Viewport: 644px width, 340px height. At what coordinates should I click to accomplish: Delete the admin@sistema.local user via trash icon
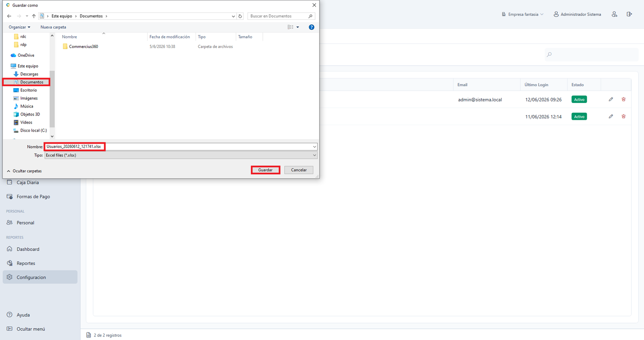[623, 99]
